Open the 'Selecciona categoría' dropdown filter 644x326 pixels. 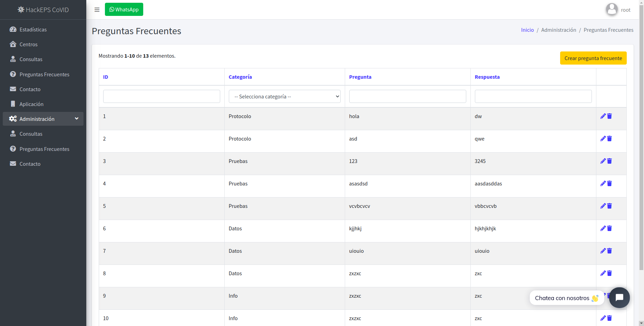284,96
